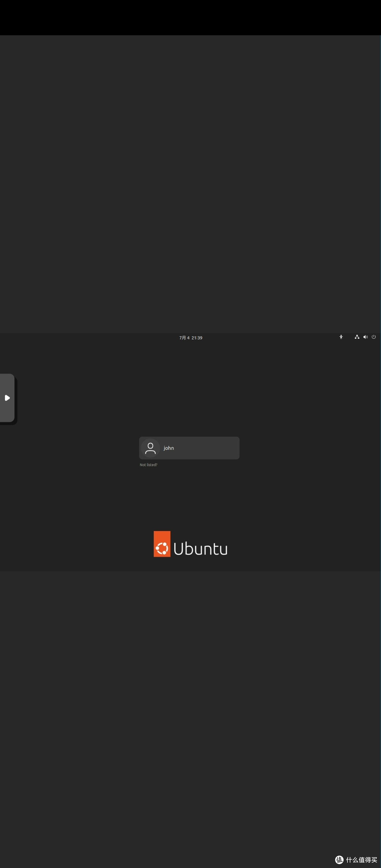
Task: Open the accessibility menu icon
Action: point(341,337)
